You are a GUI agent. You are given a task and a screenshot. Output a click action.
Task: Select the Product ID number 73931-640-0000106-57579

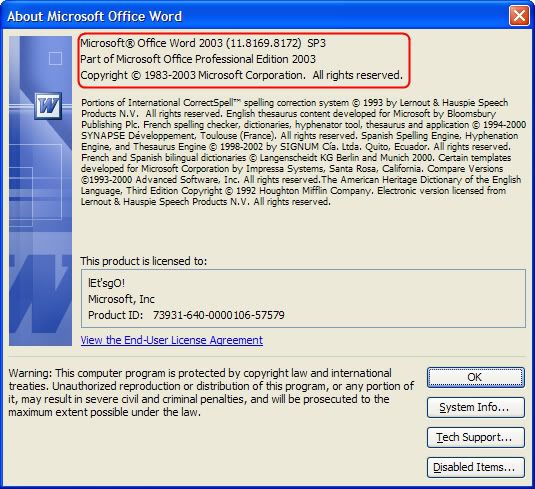coord(218,315)
